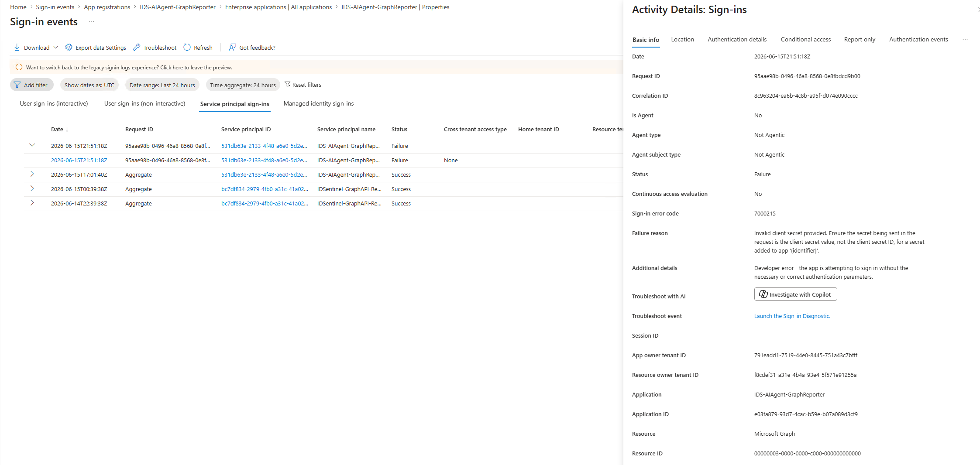The image size is (980, 465).
Task: Click the Copilot icon in Investigate button
Action: [x=763, y=294]
